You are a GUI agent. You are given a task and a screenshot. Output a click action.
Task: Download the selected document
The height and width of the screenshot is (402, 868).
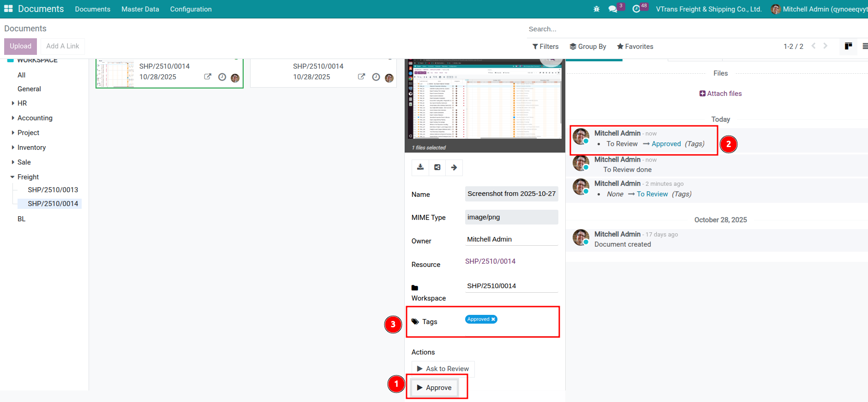pyautogui.click(x=420, y=167)
